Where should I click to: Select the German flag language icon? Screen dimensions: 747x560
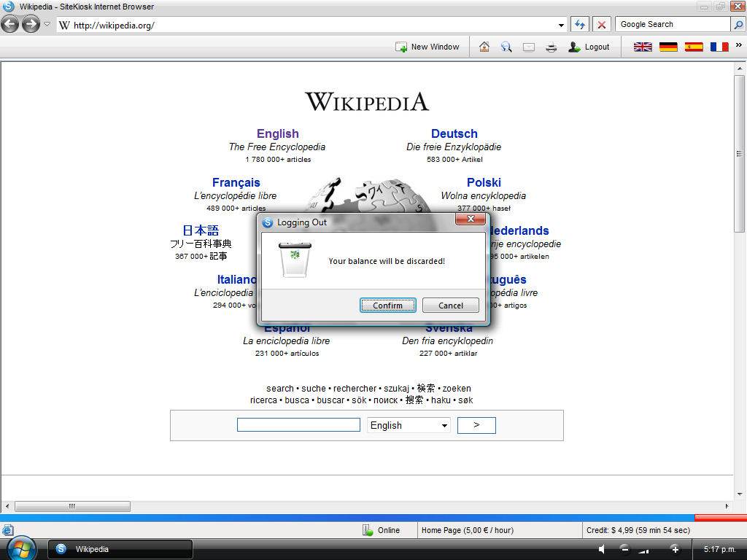click(x=668, y=47)
